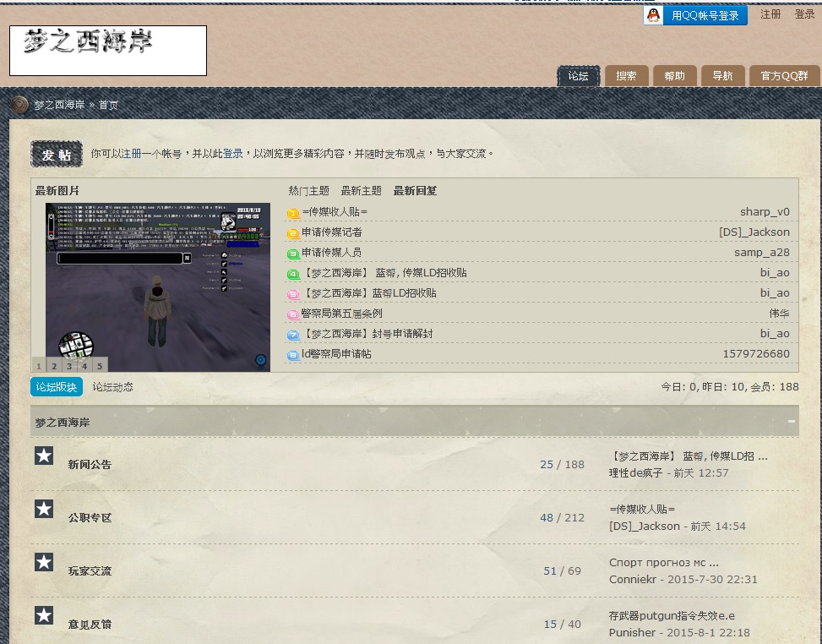822x644 pixels.
Task: Click rank 8 badge beside ld警察局申请帖
Action: 293,355
